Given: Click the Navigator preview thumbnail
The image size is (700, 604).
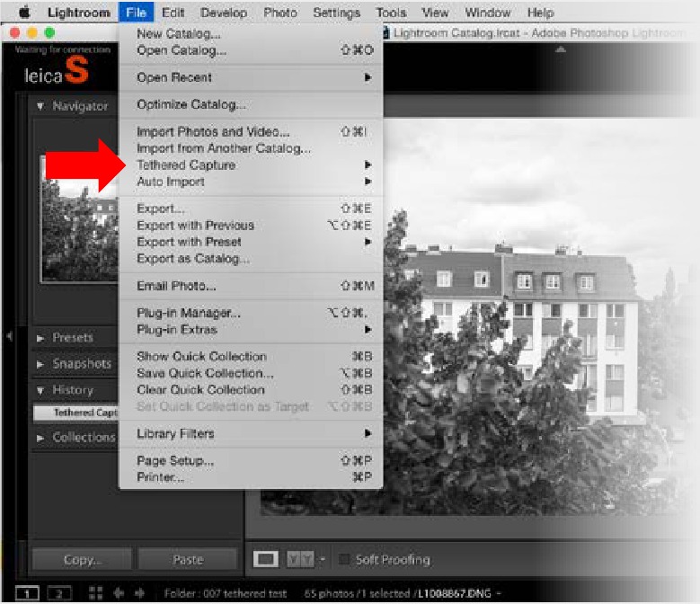Looking at the screenshot, I should click(x=80, y=218).
